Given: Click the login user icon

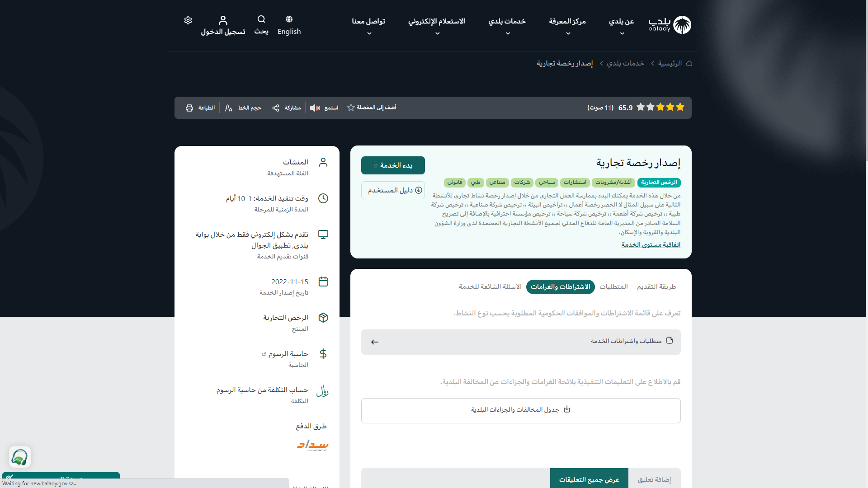Looking at the screenshot, I should (223, 20).
